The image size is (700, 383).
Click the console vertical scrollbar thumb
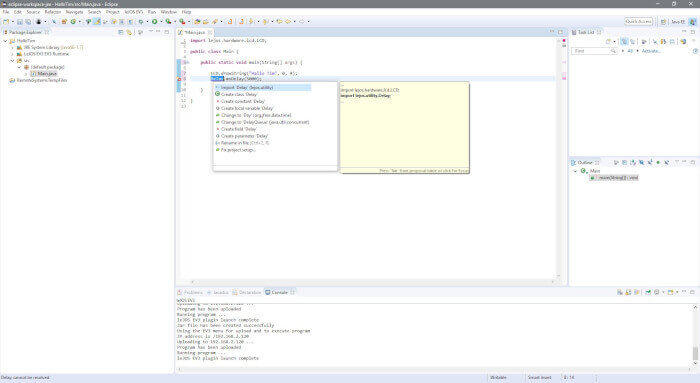(695, 354)
